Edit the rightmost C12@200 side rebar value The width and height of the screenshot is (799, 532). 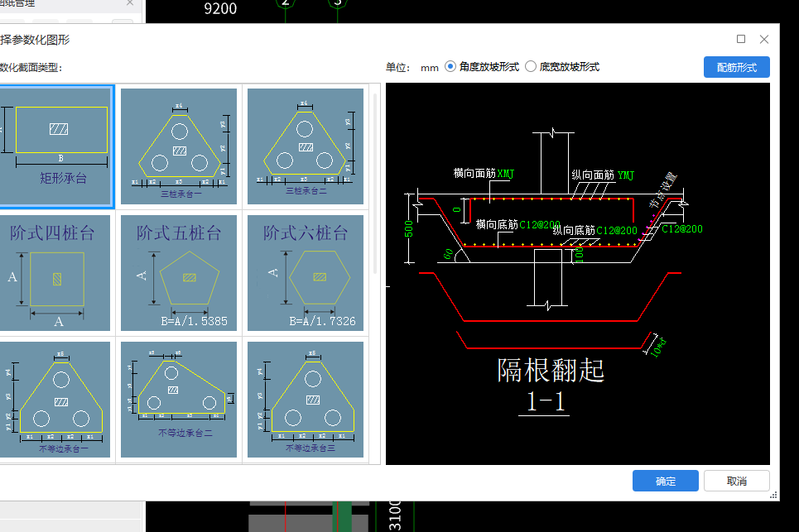coord(681,229)
